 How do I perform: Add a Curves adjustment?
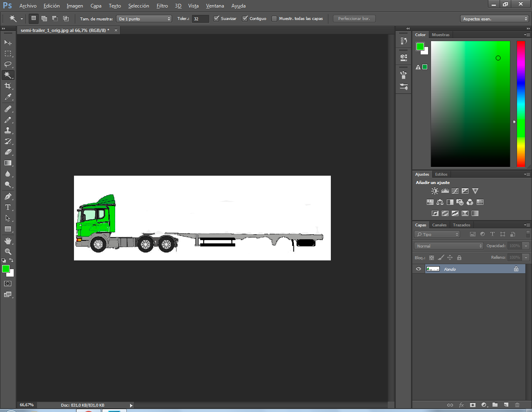[455, 191]
